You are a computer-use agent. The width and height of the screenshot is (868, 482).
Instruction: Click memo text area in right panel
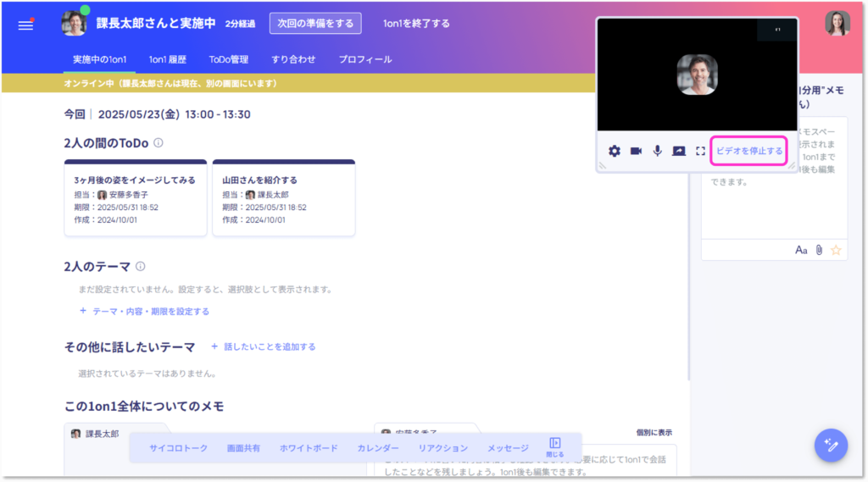pos(774,177)
